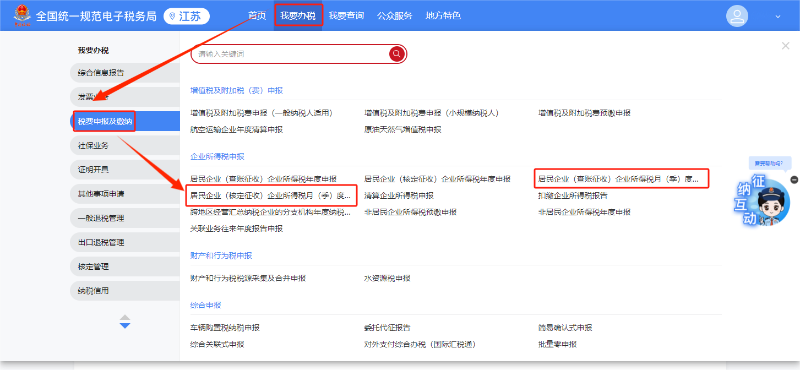800x370 pixels.
Task: Click the sidebar down arrow icon
Action: 125,326
